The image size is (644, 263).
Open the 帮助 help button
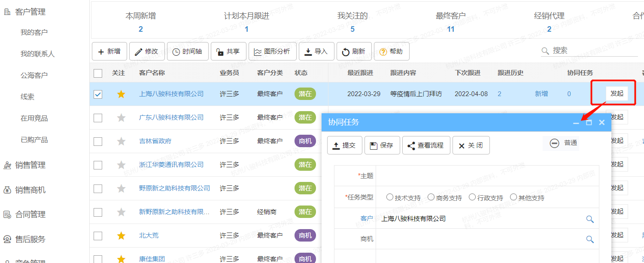coord(391,51)
